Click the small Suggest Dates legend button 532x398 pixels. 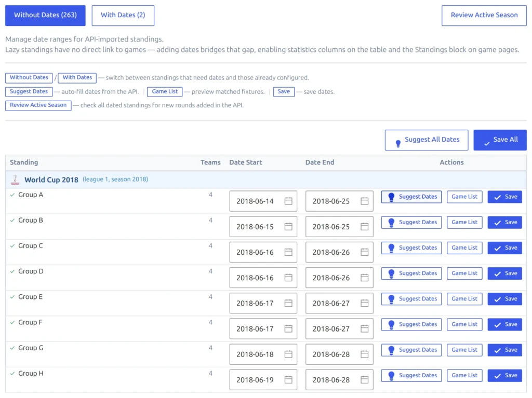[x=29, y=91]
